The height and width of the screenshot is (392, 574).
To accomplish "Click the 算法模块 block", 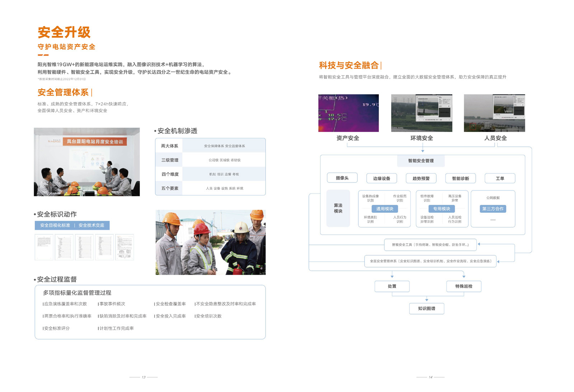I will (338, 208).
